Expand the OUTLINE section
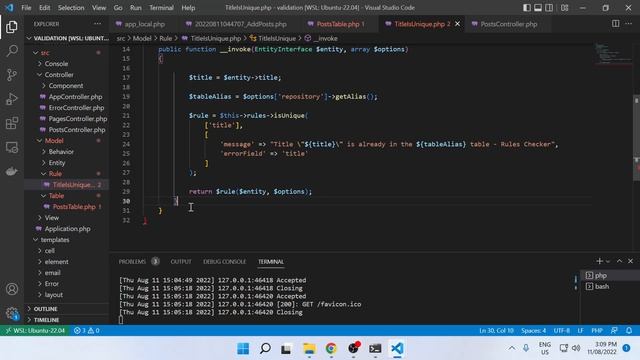This screenshot has height=360, width=640. (x=45, y=309)
